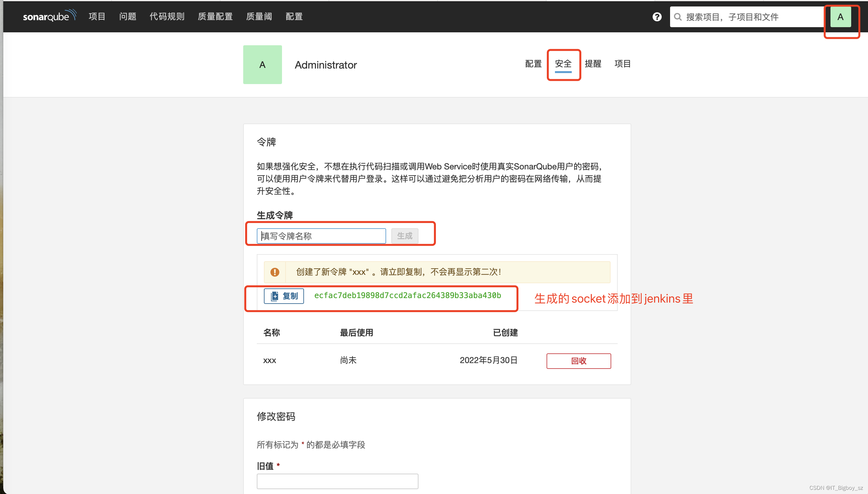
Task: Click the 令牌 section heading
Action: (x=266, y=142)
